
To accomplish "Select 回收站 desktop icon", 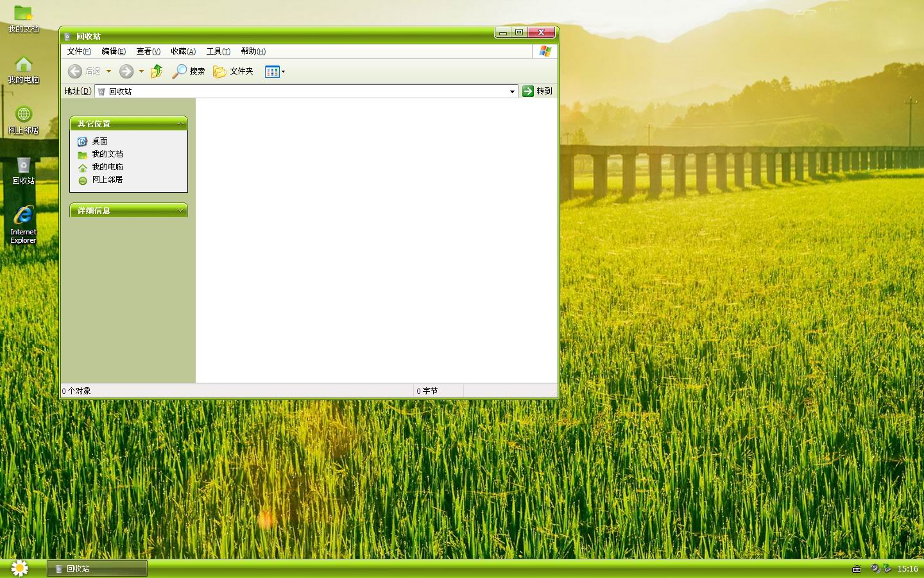I will [x=23, y=171].
